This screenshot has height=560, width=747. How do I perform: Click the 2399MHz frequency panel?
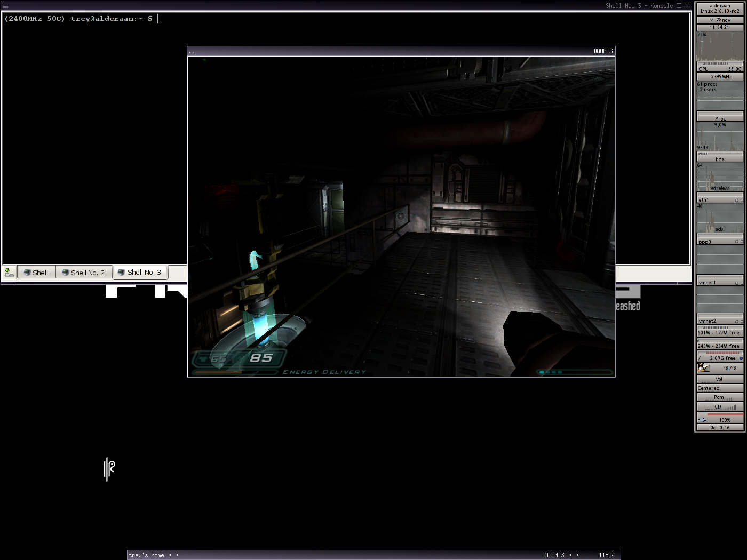click(x=720, y=76)
